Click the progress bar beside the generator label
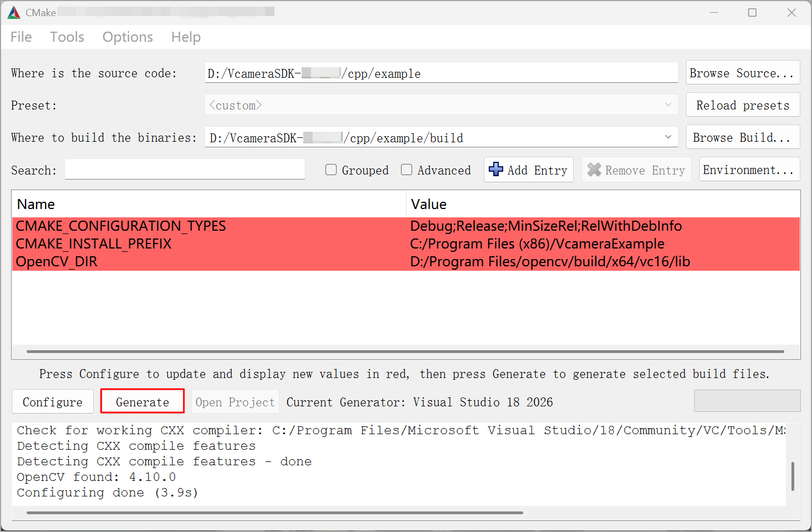The width and height of the screenshot is (812, 532). pos(747,401)
